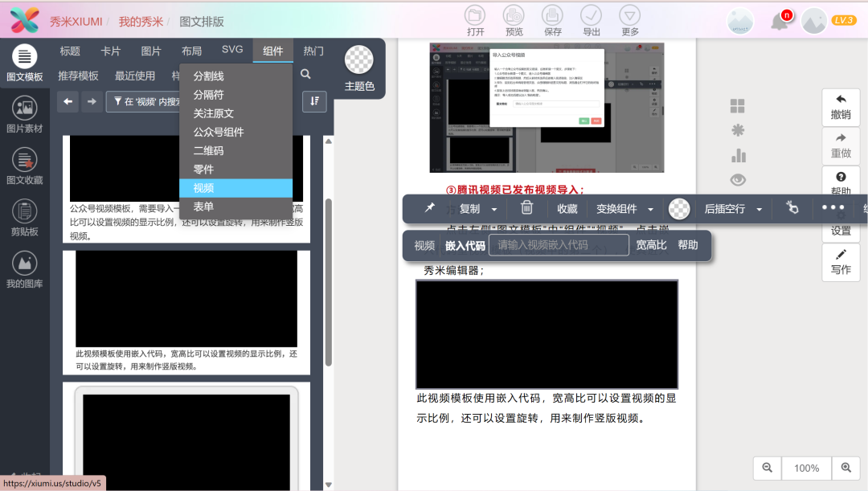This screenshot has width=868, height=491.
Task: Click the 撤销 undo button
Action: point(841,108)
